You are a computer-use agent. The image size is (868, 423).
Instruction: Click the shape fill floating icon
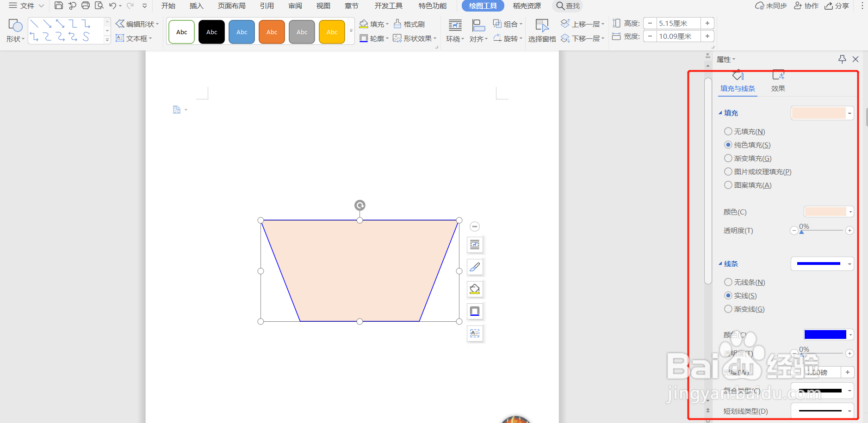(x=475, y=289)
